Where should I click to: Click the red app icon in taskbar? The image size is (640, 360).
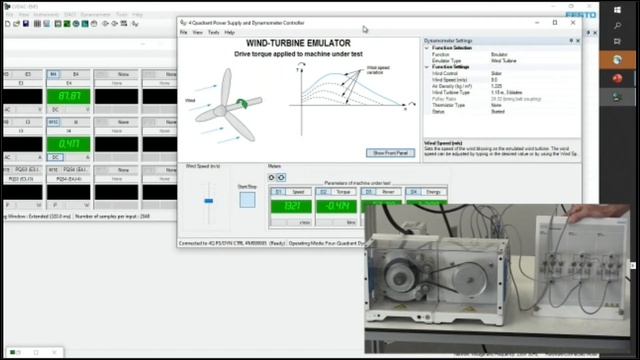(618, 78)
